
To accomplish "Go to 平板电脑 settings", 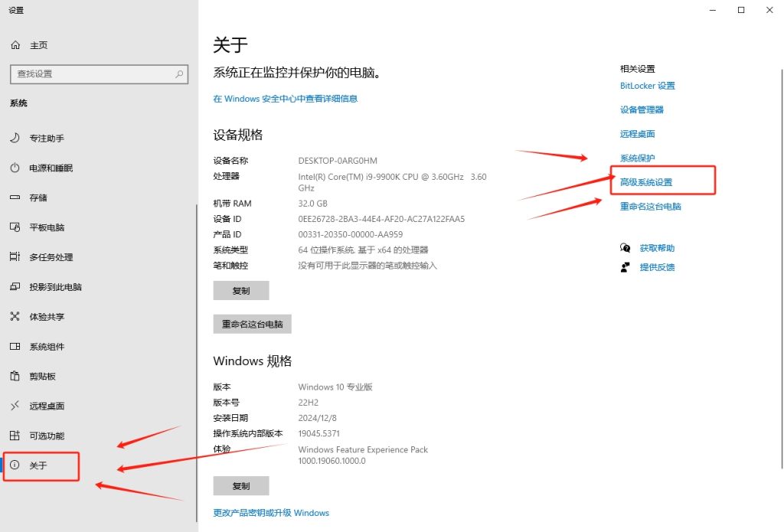I will 47,227.
